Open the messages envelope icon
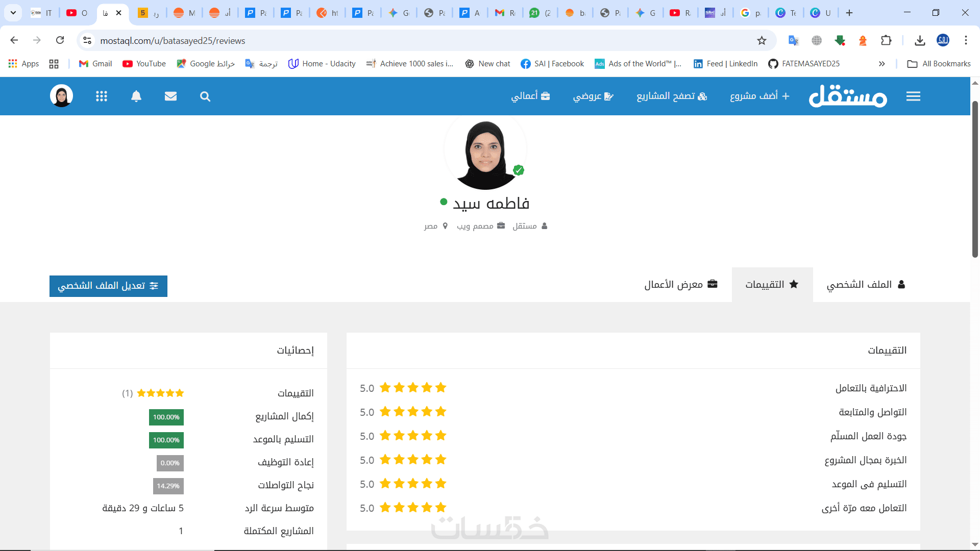Viewport: 980px width, 551px height. 170,96
